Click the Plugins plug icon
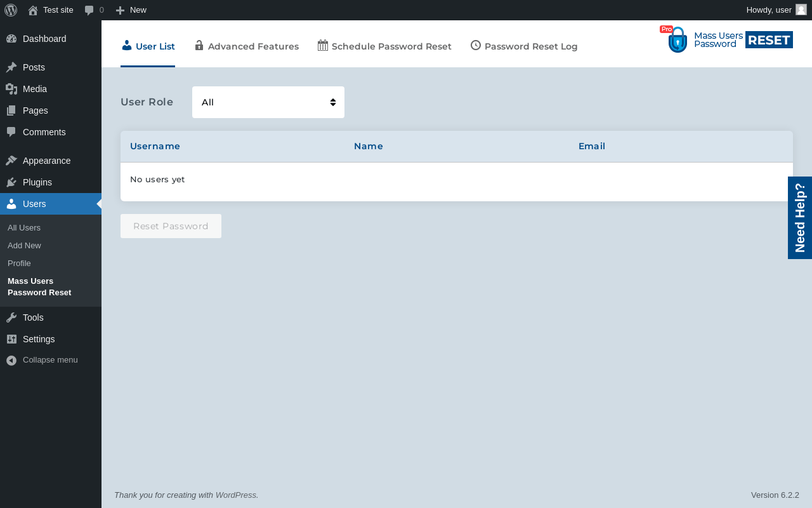Image resolution: width=812 pixels, height=508 pixels. 11,182
